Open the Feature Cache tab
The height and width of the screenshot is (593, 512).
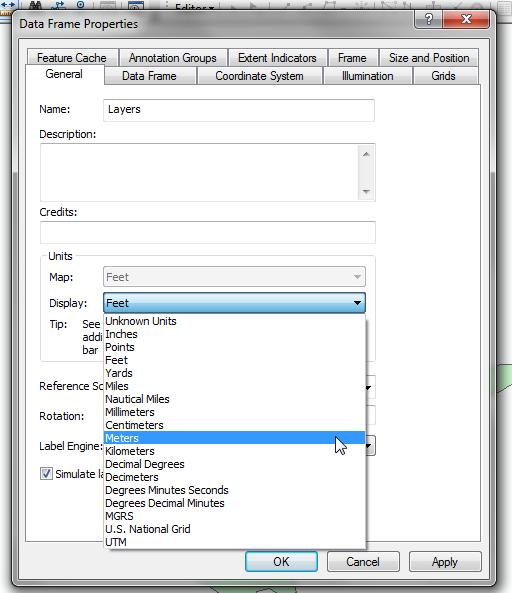pyautogui.click(x=72, y=58)
